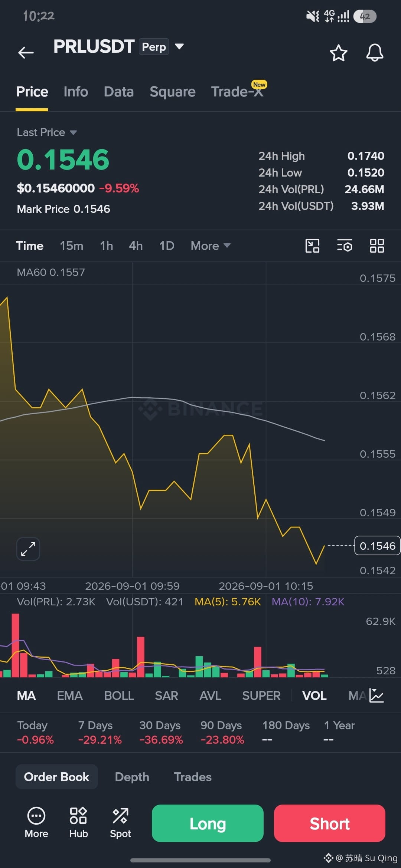Open the indicator settings chart icon

pyautogui.click(x=376, y=696)
